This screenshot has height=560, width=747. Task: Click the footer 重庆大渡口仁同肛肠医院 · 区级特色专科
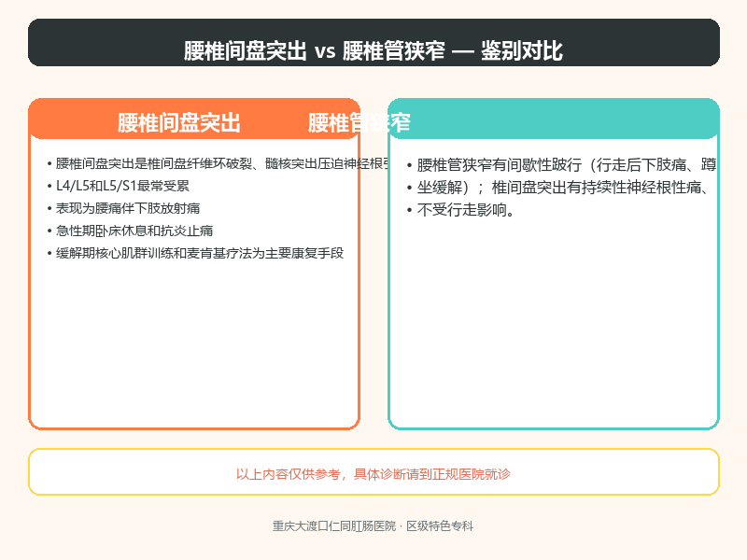pyautogui.click(x=373, y=526)
